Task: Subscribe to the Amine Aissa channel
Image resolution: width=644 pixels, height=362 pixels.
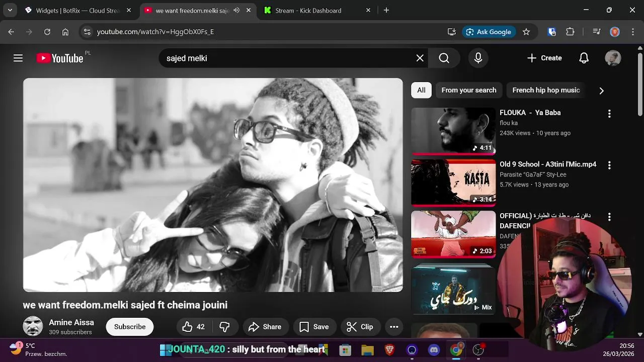Action: 130,327
